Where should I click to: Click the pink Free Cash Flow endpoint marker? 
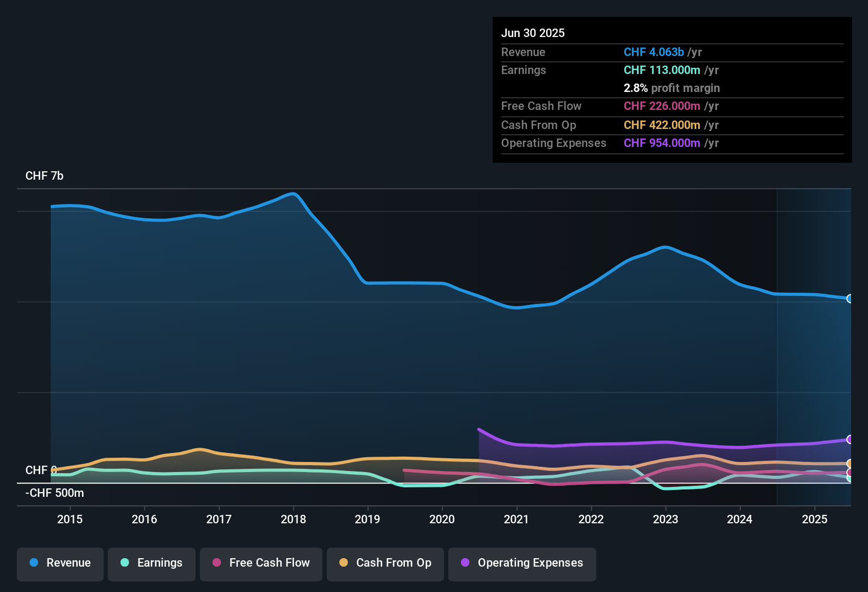(x=850, y=472)
